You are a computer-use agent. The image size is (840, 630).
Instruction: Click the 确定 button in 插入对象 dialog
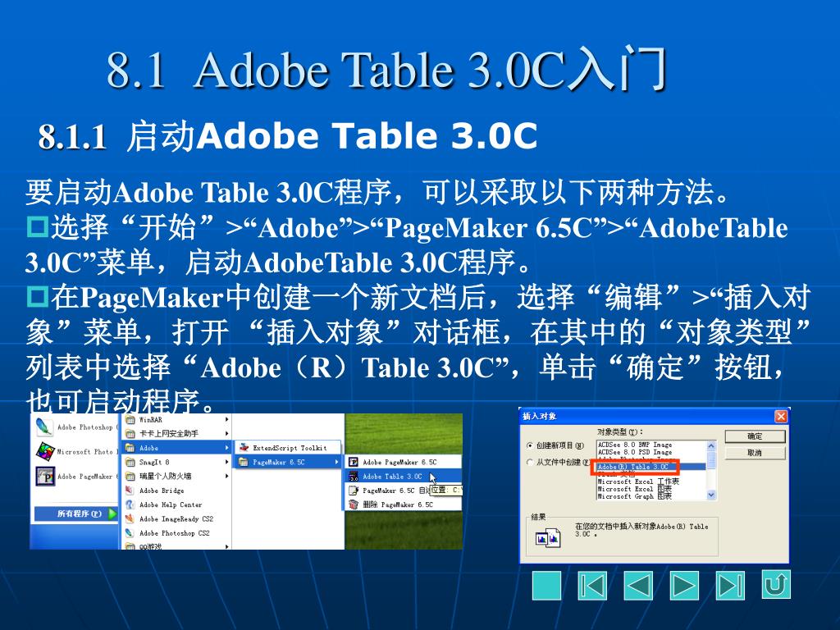tap(755, 436)
